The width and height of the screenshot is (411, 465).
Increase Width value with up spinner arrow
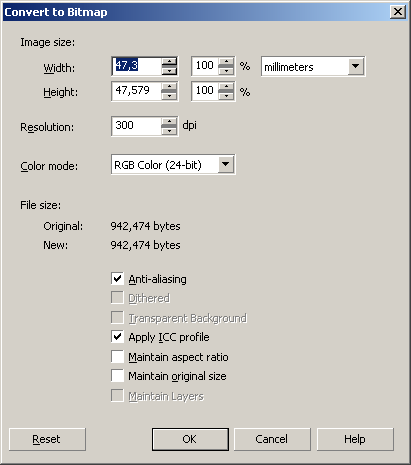169,62
